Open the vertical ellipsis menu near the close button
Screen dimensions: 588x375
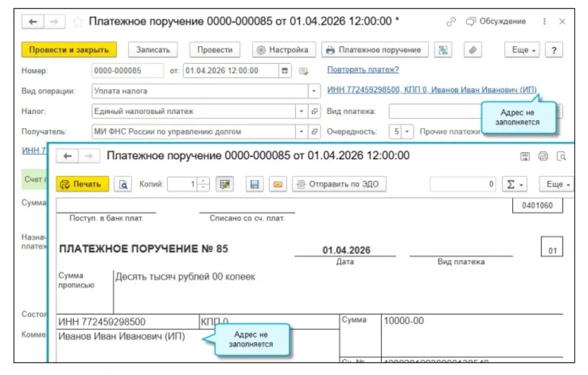tap(544, 21)
